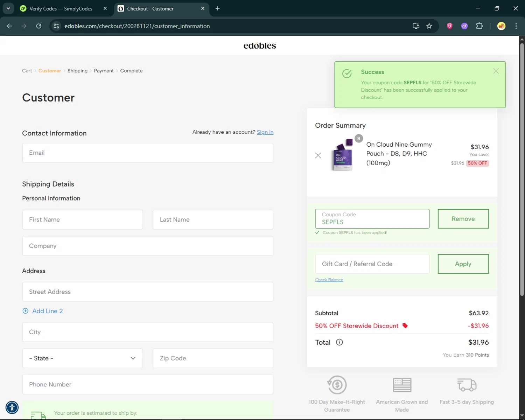Dismiss the Success notification

pyautogui.click(x=496, y=71)
